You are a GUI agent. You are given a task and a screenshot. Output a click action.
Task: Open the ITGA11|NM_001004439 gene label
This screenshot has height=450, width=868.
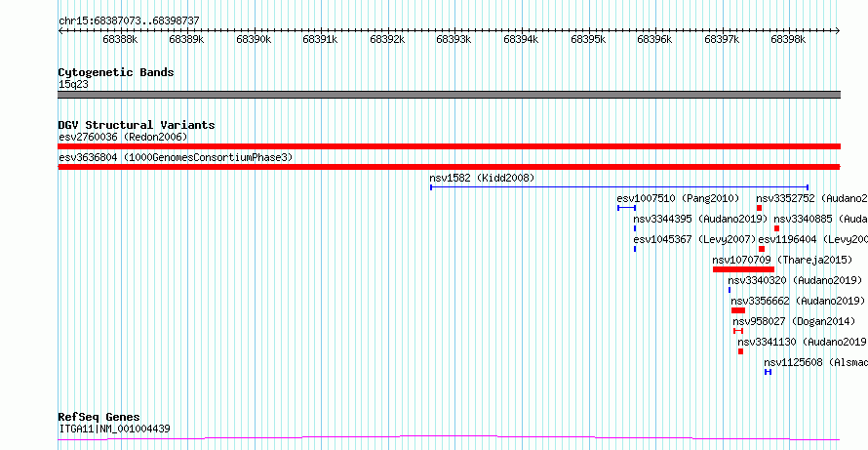[x=114, y=429]
